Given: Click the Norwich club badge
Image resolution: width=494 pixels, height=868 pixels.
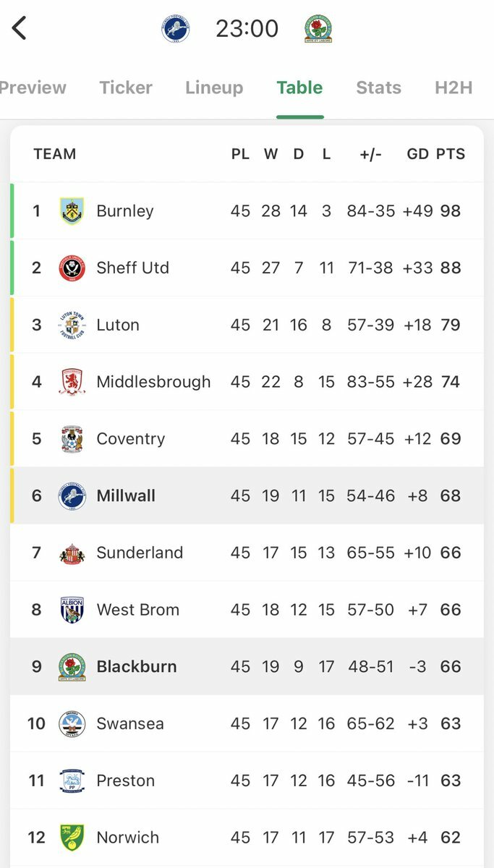Looking at the screenshot, I should pos(72,838).
